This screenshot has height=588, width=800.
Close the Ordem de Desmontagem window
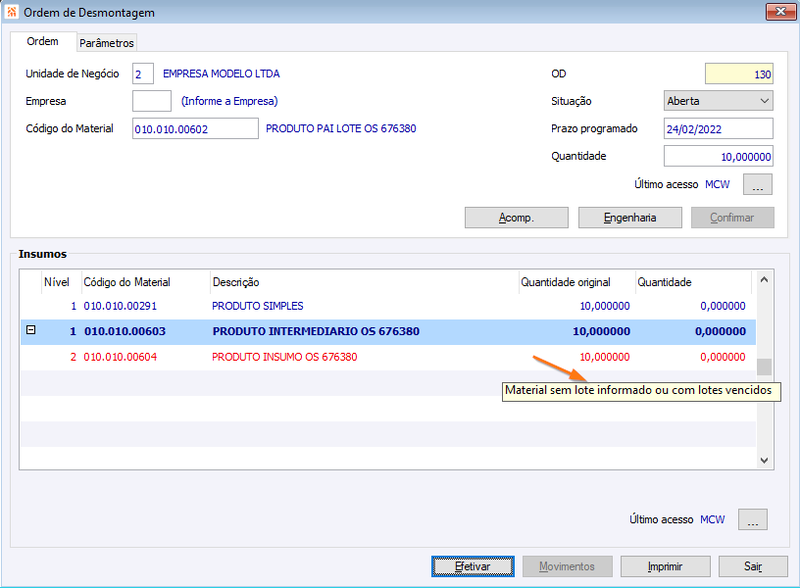780,12
